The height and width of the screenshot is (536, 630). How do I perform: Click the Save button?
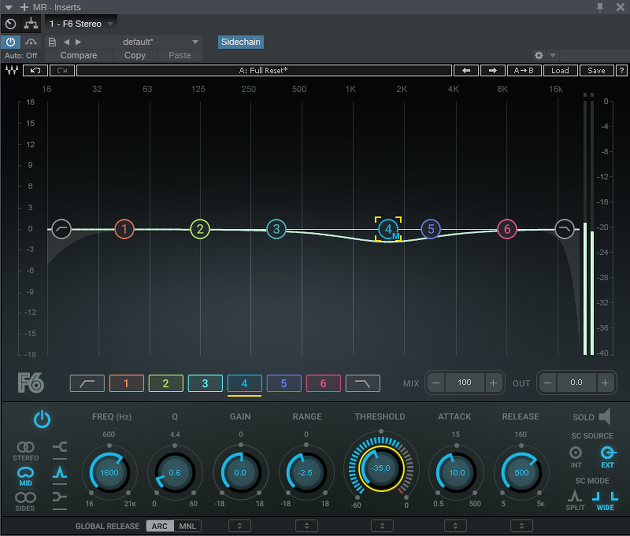tap(596, 71)
